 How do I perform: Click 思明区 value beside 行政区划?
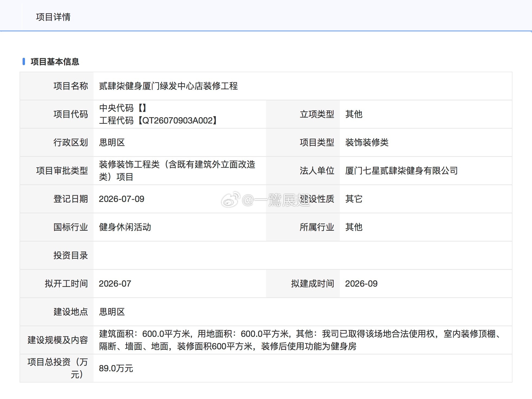coord(112,142)
